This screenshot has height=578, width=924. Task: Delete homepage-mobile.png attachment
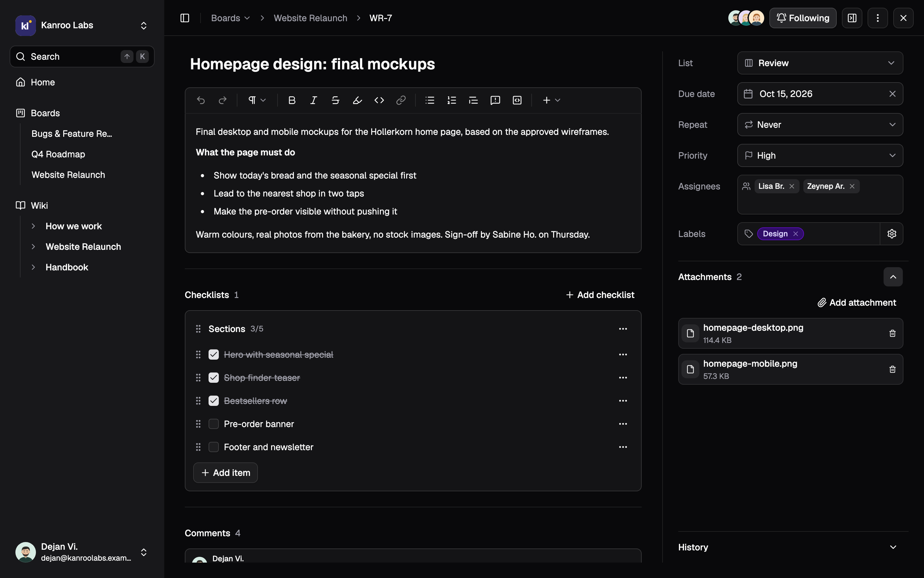892,369
